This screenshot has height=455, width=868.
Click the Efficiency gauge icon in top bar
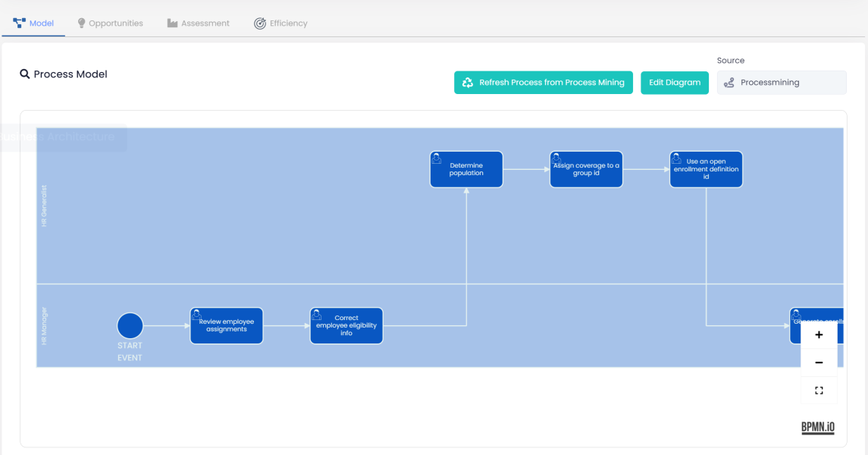tap(259, 23)
